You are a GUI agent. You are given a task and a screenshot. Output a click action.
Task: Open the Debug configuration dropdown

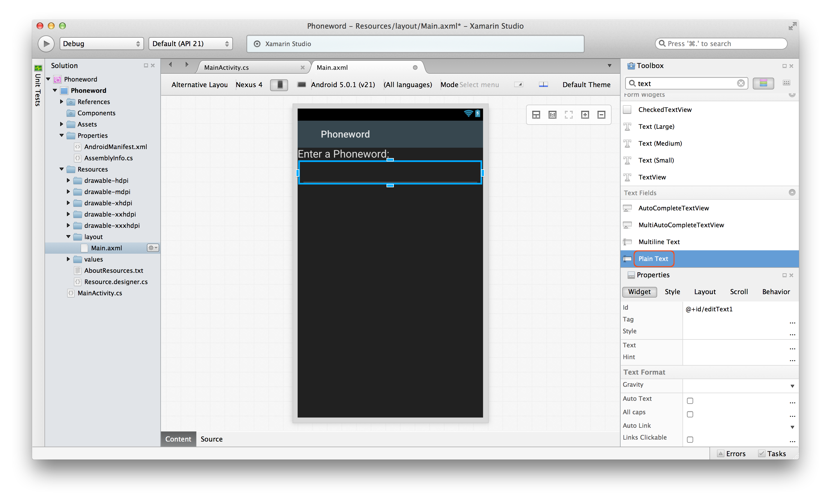pyautogui.click(x=102, y=44)
